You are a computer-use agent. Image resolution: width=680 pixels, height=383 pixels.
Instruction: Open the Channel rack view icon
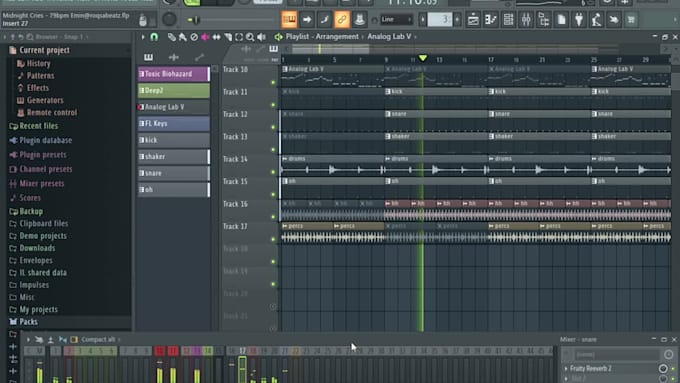point(508,20)
